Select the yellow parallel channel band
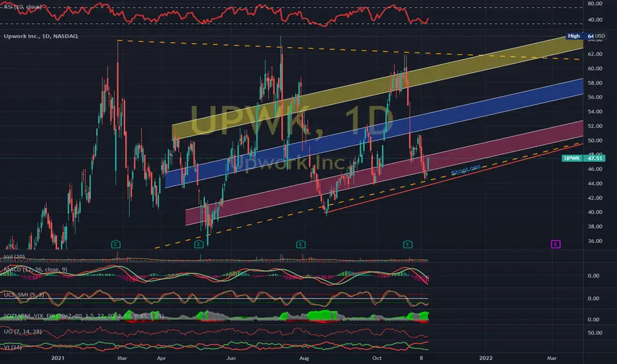The height and width of the screenshot is (364, 617). (378, 87)
